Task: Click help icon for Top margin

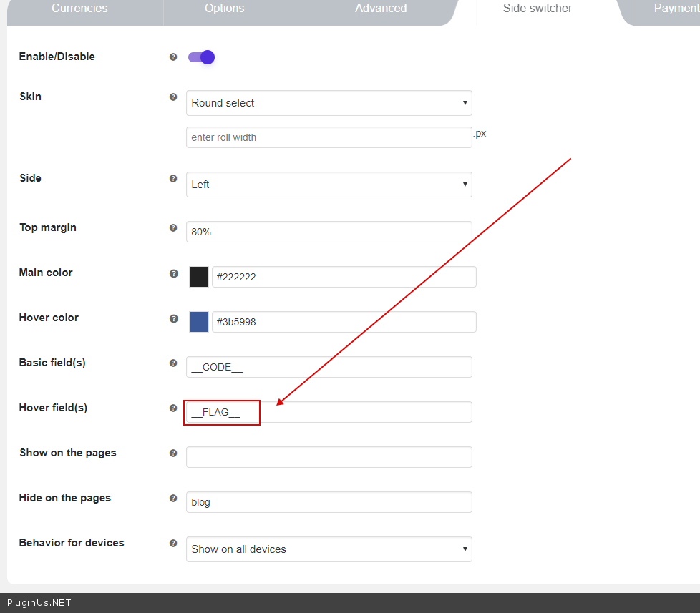Action: (x=173, y=228)
